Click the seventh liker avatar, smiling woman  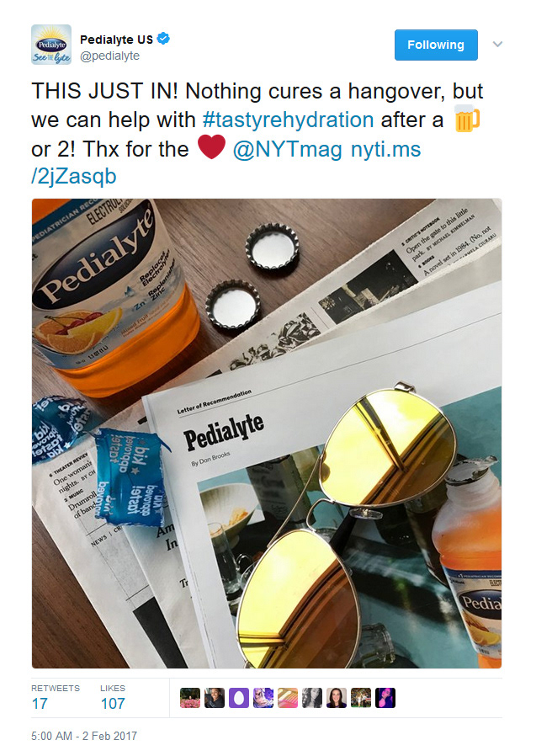click(337, 698)
